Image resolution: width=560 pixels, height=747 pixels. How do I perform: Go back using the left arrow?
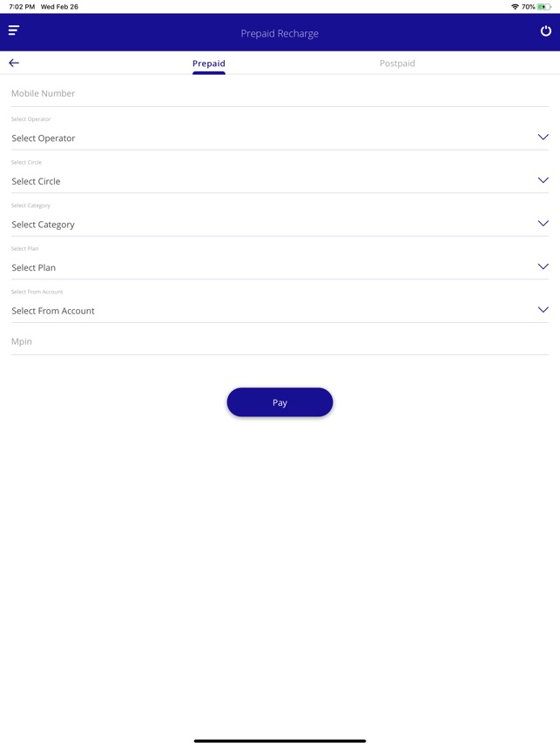tap(14, 63)
